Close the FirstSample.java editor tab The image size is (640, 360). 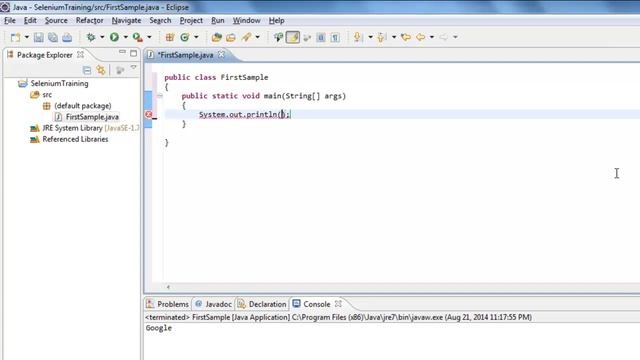[221, 54]
